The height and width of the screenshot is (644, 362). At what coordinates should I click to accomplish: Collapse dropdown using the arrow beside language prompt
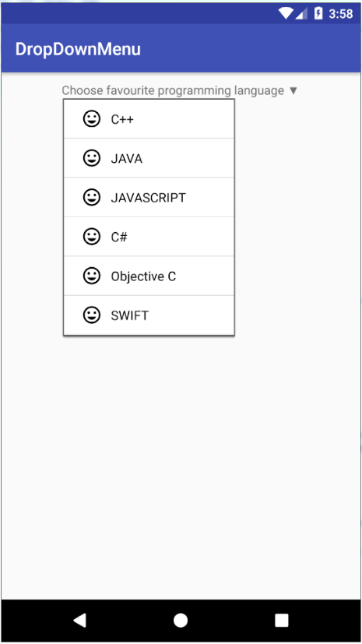tap(293, 90)
